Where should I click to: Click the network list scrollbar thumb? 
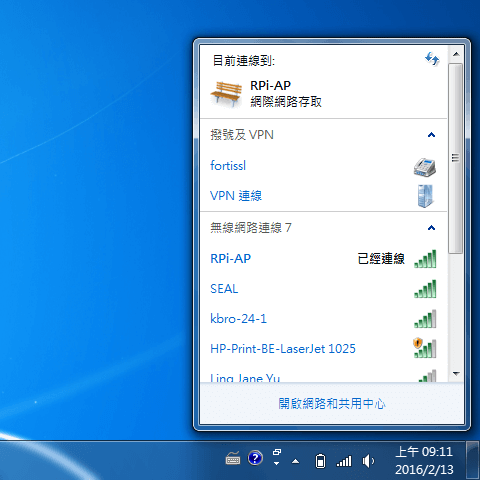(456, 158)
